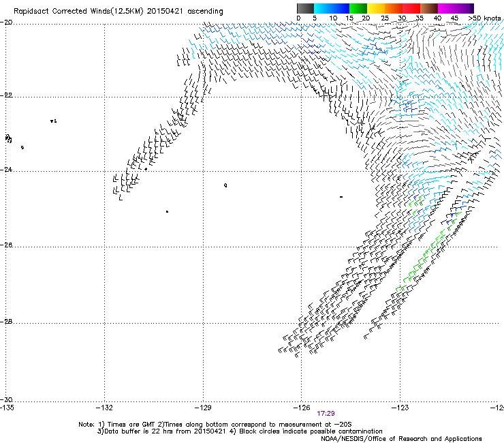Click the '-22' latitude axis label
504x443 pixels.
[x=6, y=95]
